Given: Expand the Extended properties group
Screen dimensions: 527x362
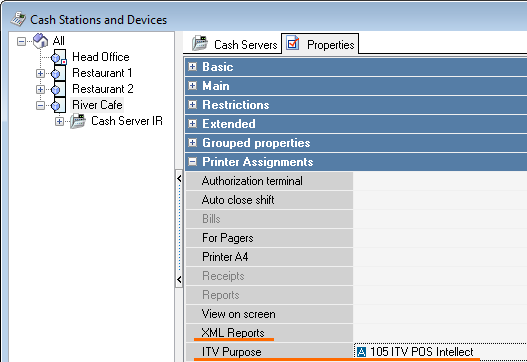Looking at the screenshot, I should pyautogui.click(x=193, y=124).
